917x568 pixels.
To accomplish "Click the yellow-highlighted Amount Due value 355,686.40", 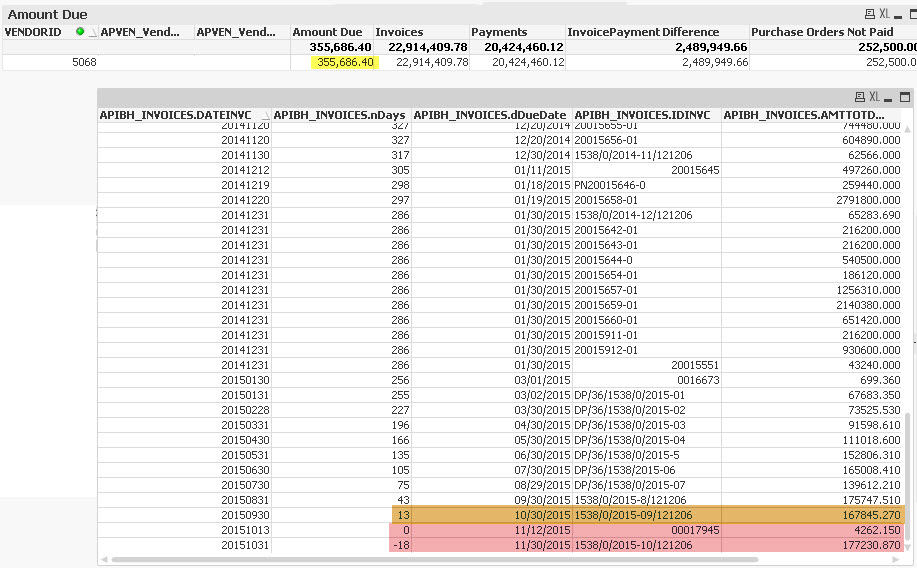I will click(345, 62).
